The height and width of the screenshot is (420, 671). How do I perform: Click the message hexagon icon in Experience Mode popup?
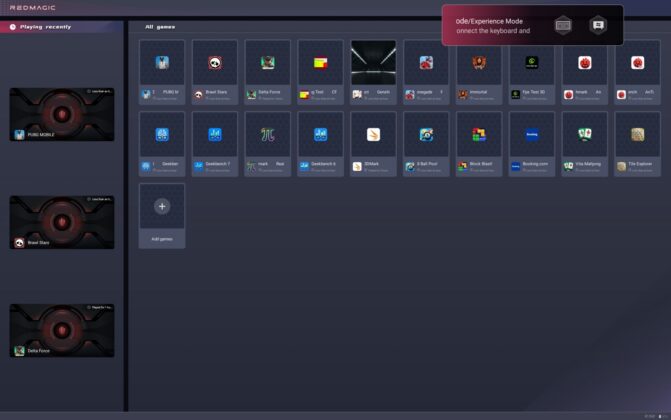[x=598, y=25]
